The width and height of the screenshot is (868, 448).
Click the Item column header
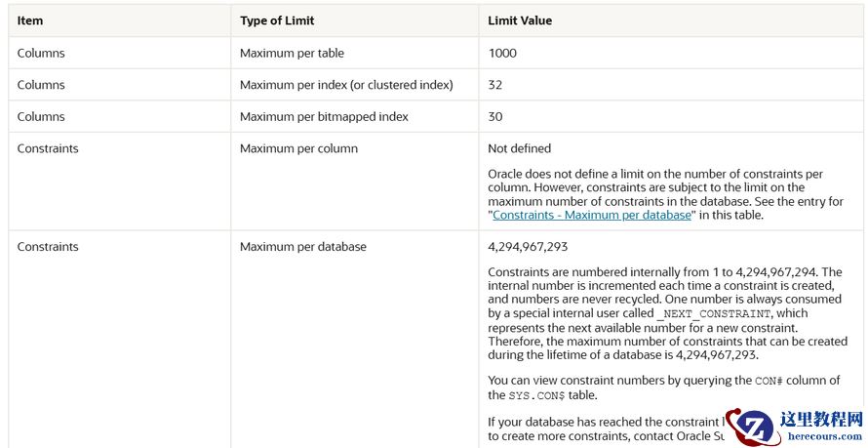[30, 20]
